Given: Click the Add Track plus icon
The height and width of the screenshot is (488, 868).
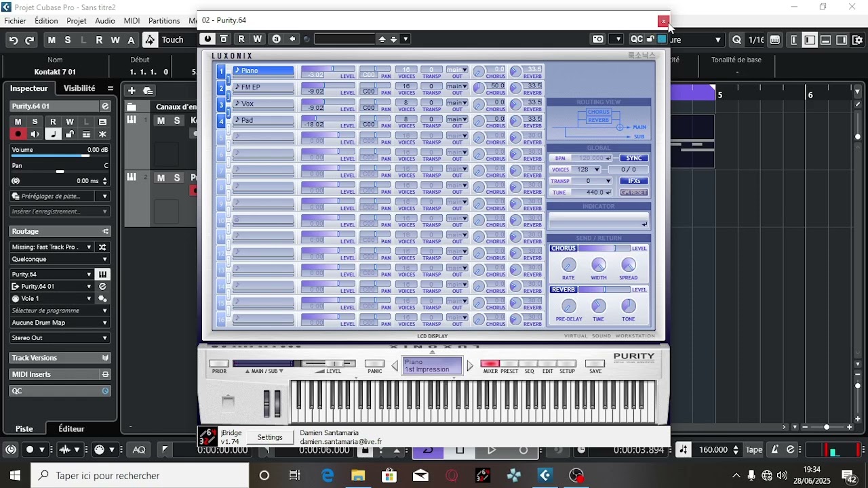Looking at the screenshot, I should [x=132, y=90].
